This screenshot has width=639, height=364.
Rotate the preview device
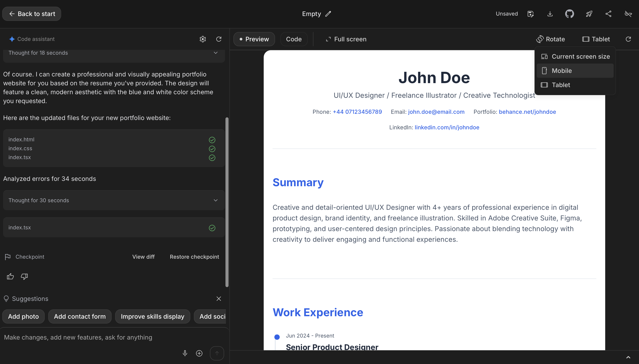pyautogui.click(x=551, y=39)
